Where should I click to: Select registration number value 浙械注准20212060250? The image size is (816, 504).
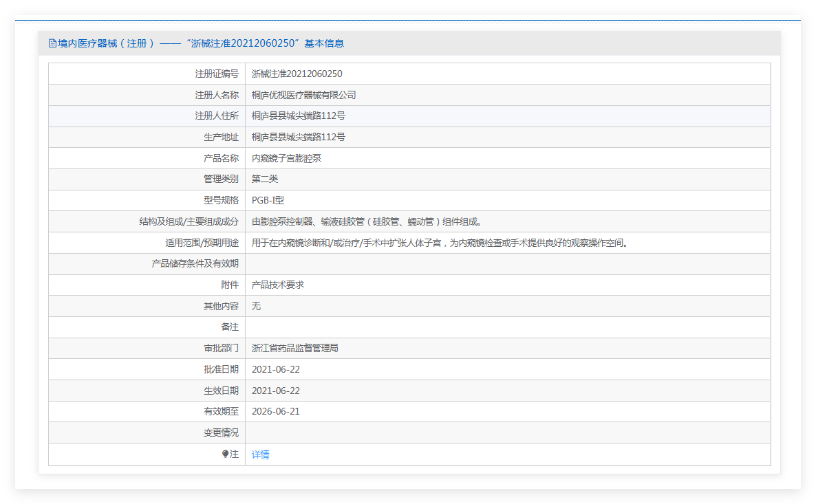[297, 74]
